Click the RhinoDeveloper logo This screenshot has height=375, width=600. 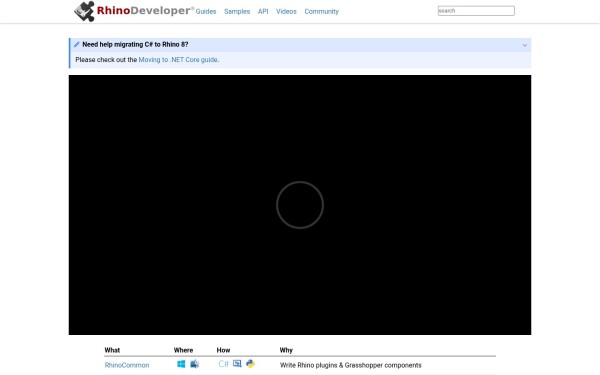pos(134,11)
